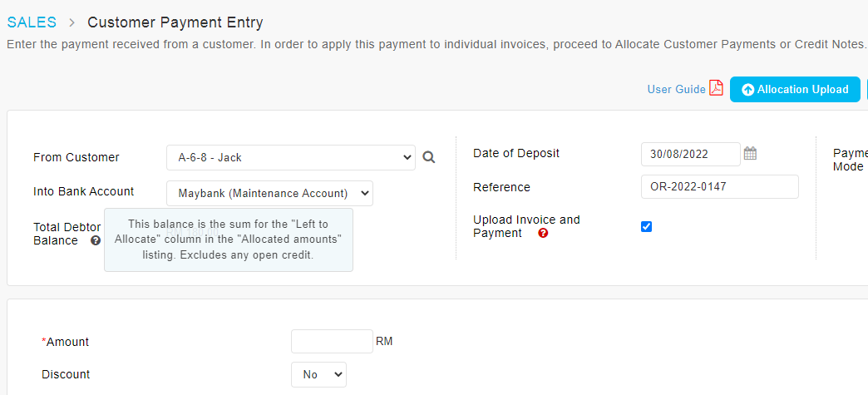The height and width of the screenshot is (395, 868).
Task: Click the Allocation Upload button text
Action: click(x=802, y=90)
